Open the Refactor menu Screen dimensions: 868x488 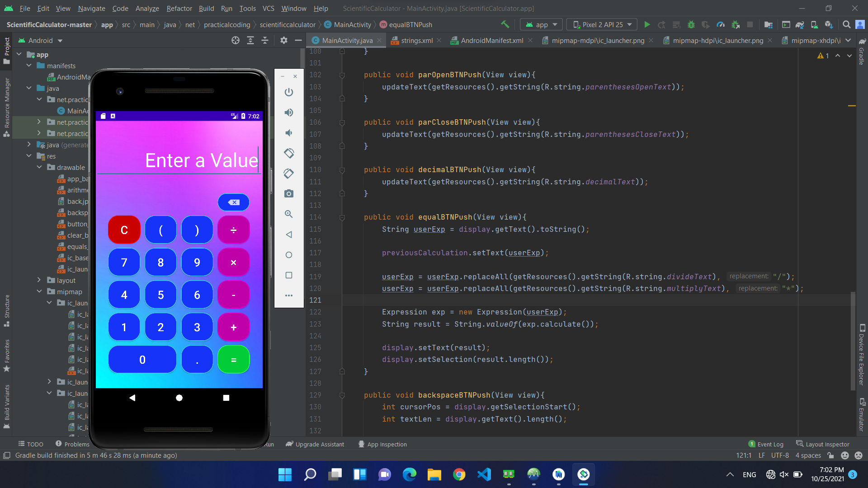pos(179,8)
